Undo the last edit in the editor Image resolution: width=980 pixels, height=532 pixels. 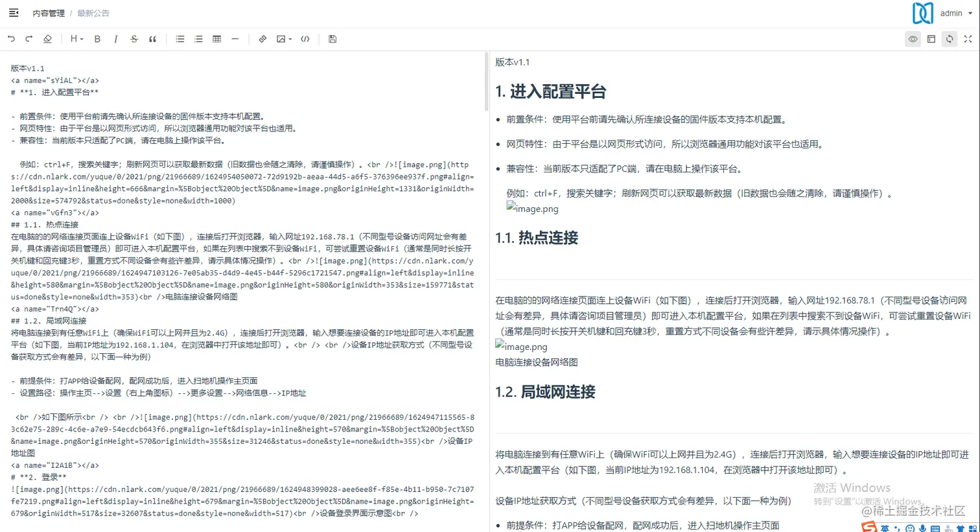click(11, 39)
